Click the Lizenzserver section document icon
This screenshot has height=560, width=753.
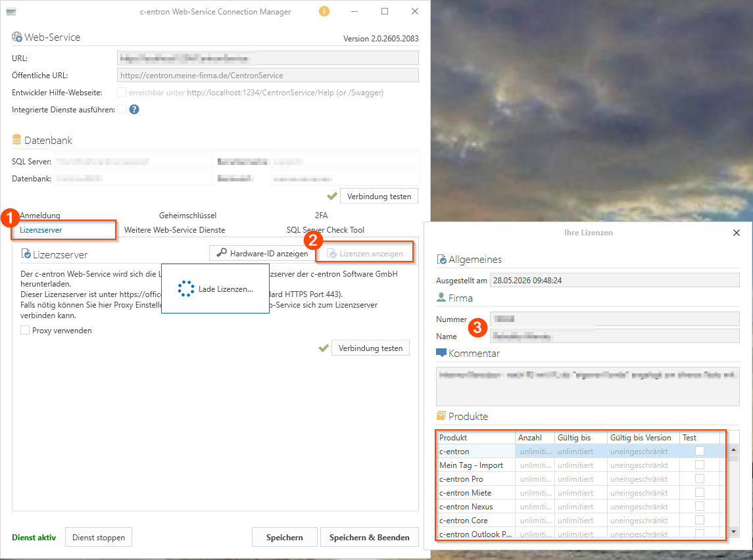pyautogui.click(x=26, y=254)
